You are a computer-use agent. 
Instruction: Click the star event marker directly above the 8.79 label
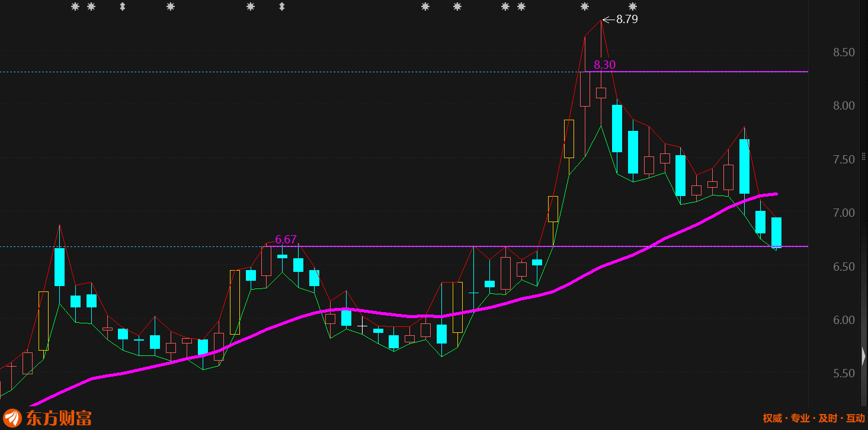[x=632, y=7]
